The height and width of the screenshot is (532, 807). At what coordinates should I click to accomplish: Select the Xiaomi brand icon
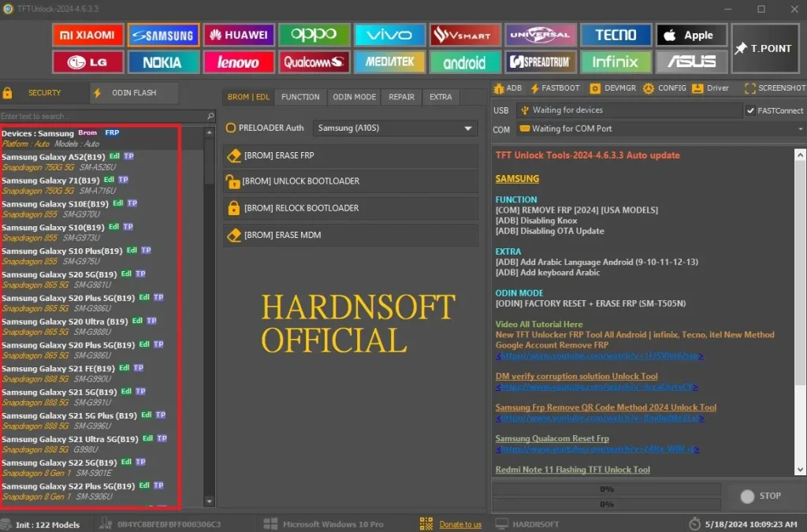[87, 35]
